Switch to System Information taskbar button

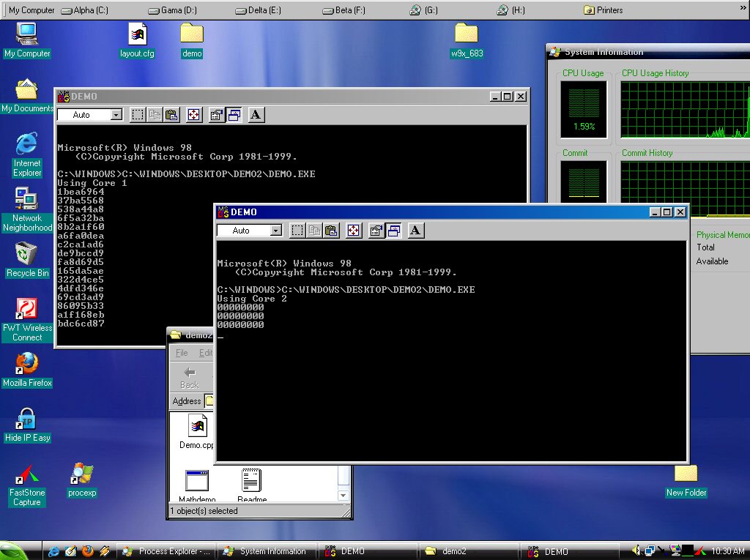[267, 551]
